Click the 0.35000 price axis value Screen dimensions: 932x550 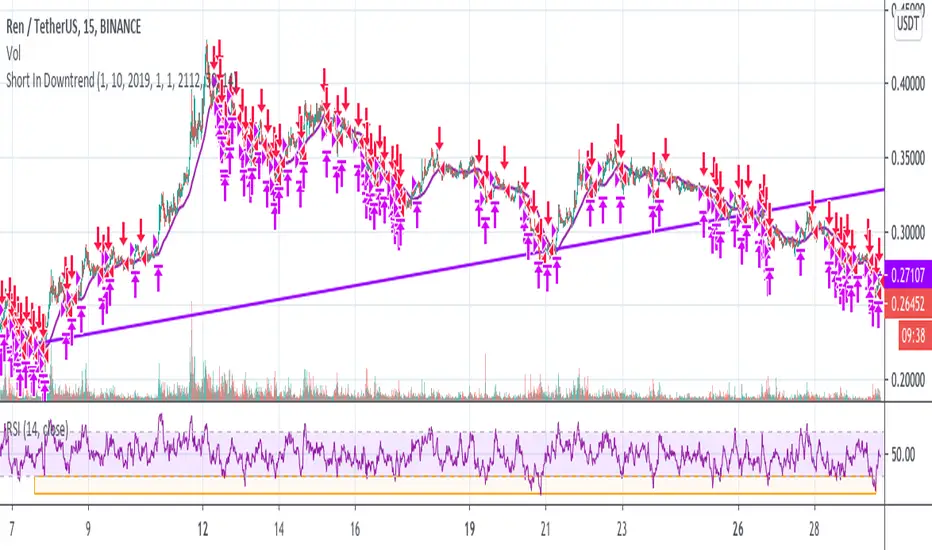908,158
